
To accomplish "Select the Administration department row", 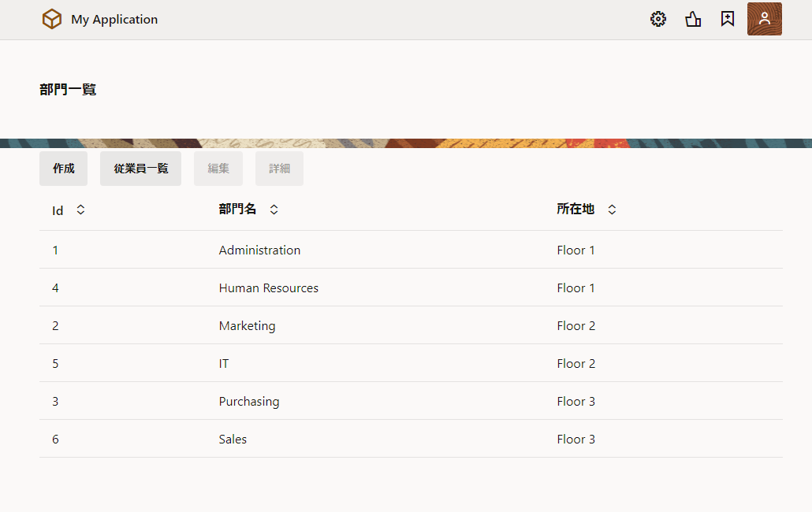I will (x=259, y=250).
